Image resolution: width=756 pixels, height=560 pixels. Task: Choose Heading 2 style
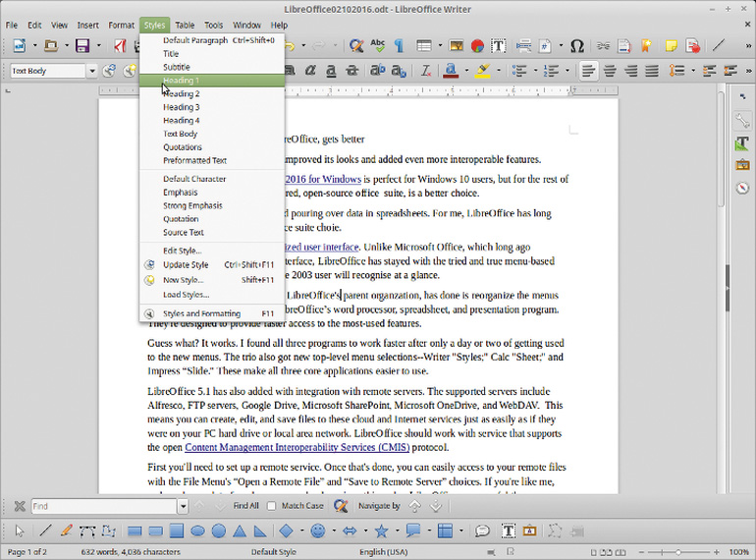click(212, 93)
